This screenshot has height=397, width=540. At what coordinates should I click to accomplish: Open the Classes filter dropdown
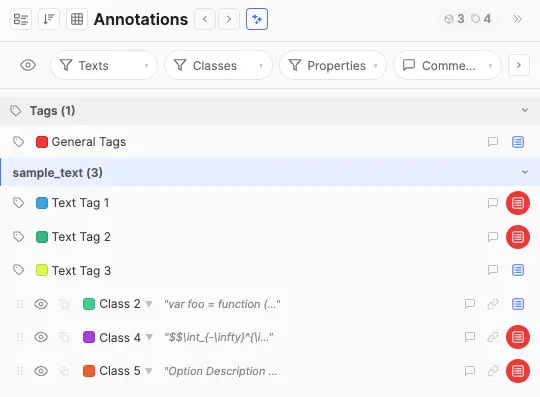click(x=218, y=65)
